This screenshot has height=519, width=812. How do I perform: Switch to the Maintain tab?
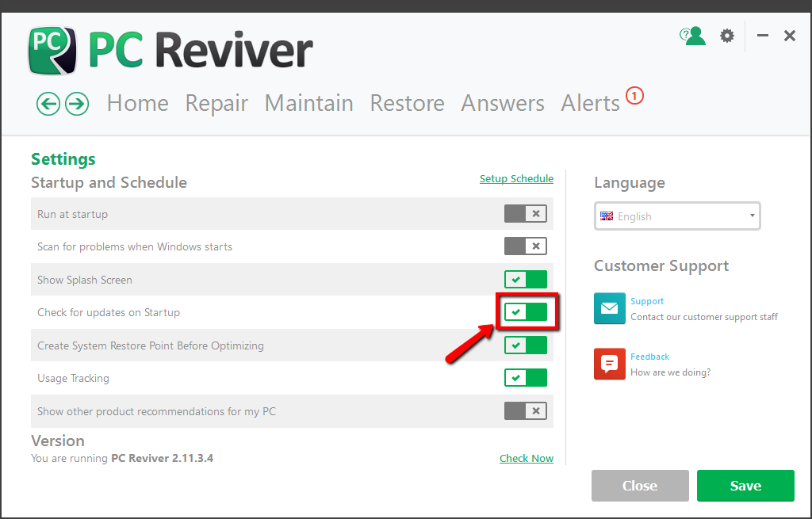pos(309,103)
